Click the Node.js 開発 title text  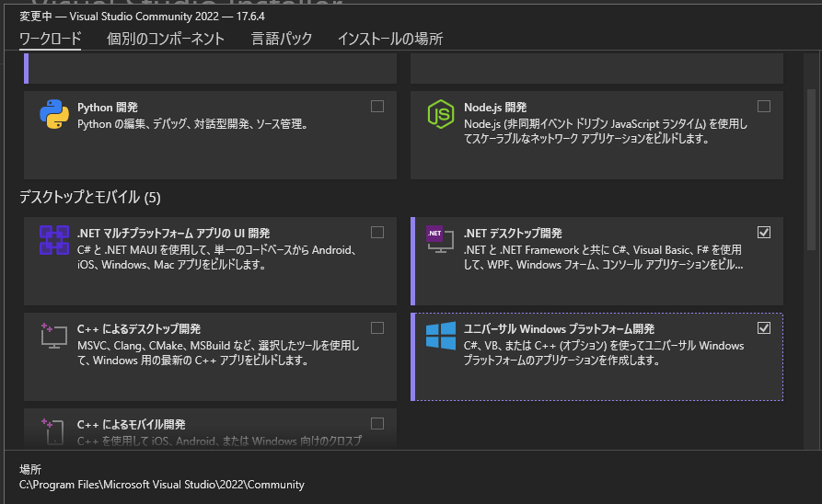(495, 108)
